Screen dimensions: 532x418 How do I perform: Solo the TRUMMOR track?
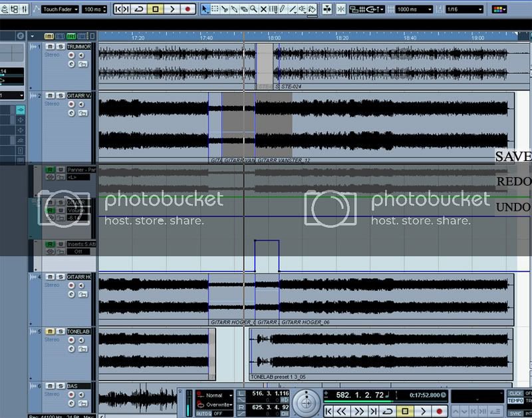click(61, 47)
